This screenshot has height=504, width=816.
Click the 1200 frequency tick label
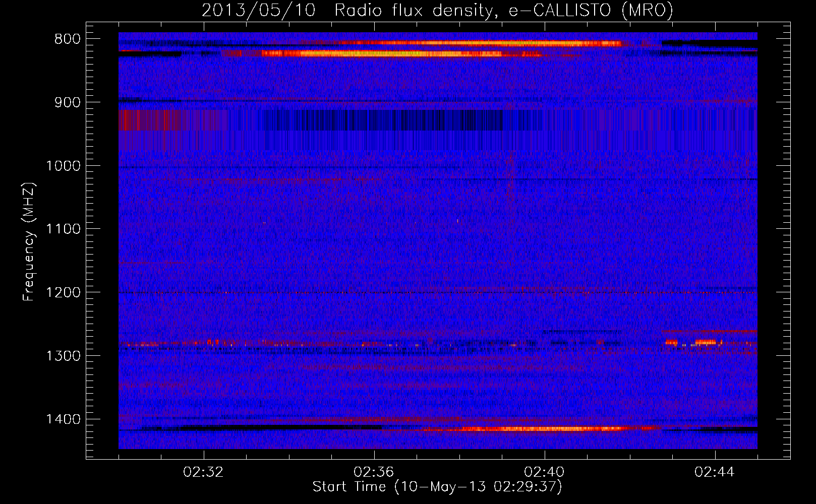tap(63, 293)
